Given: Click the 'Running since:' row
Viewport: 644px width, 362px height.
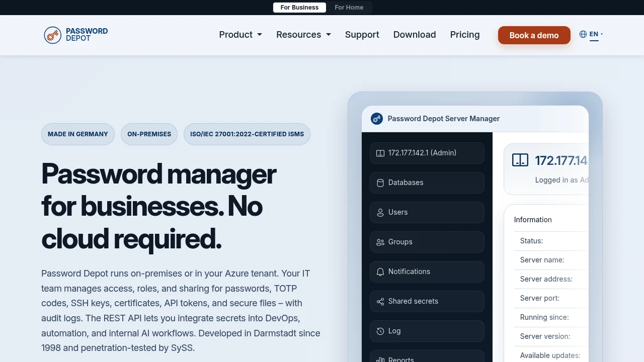Looking at the screenshot, I should 551,317.
